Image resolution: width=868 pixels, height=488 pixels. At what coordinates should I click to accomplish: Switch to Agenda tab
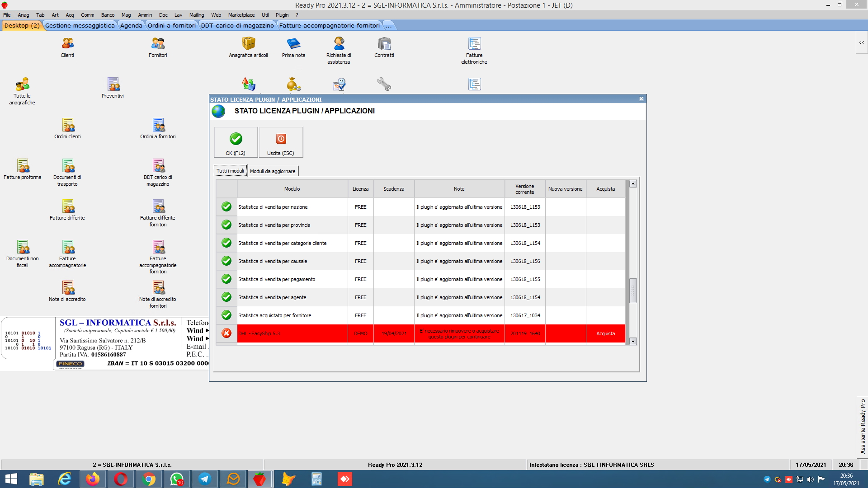pos(131,25)
